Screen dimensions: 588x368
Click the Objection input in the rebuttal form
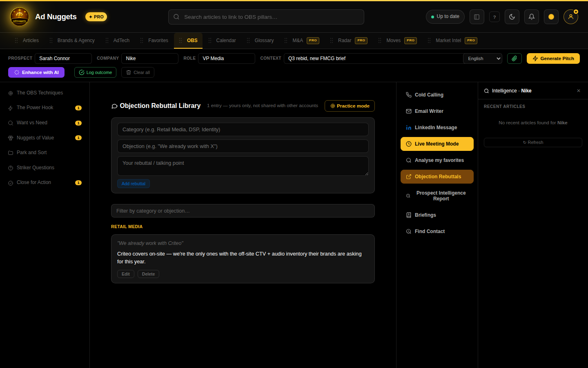click(x=243, y=146)
